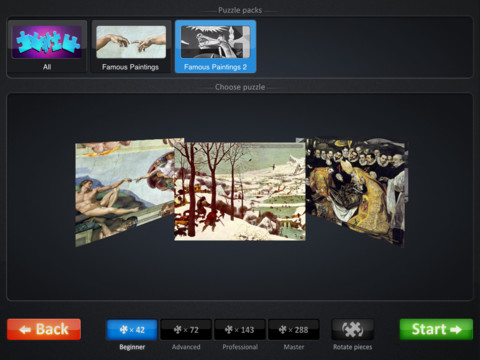Click the puzzle piece icon on the 42 button

click(124, 330)
